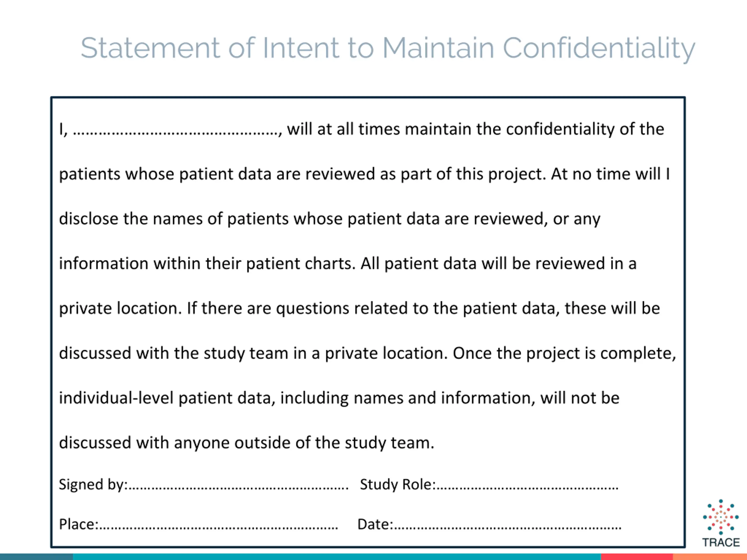
Task: Click the "Study Role:" label
Action: tap(398, 484)
